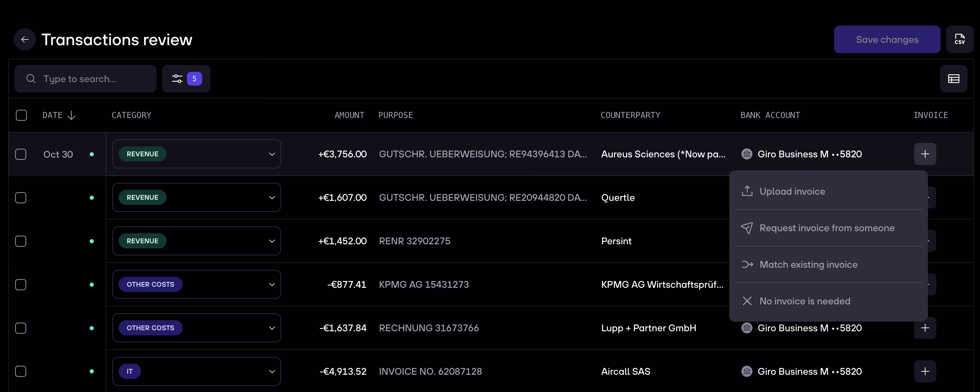Expand Other Costs dropdown for KPMG row

coord(272,285)
